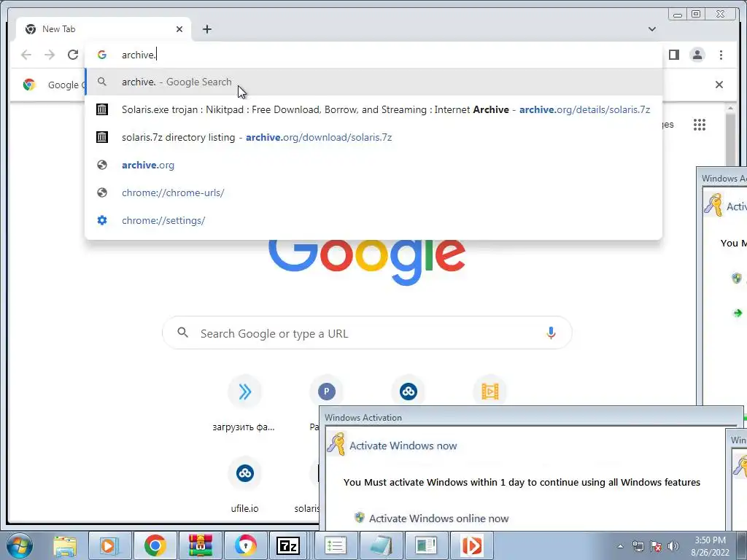Reload the current page
The image size is (747, 560).
[x=73, y=55]
